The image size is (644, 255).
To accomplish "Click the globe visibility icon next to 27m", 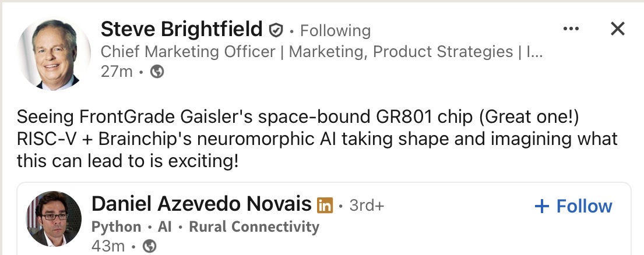I will [x=157, y=72].
